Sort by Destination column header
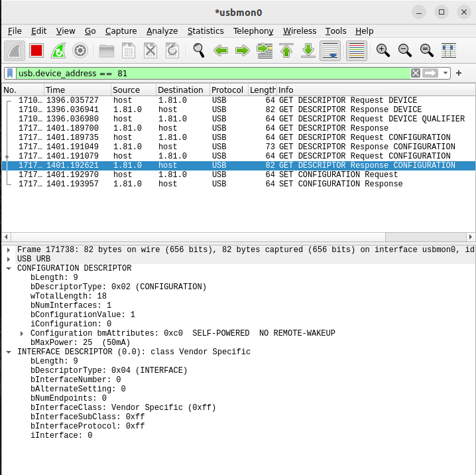476x475 pixels. [183, 90]
